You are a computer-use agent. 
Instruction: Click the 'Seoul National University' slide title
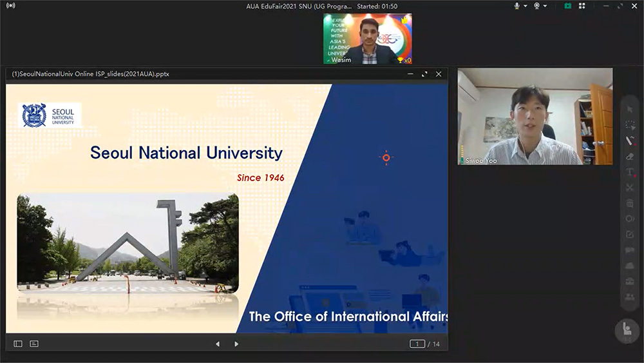point(187,153)
